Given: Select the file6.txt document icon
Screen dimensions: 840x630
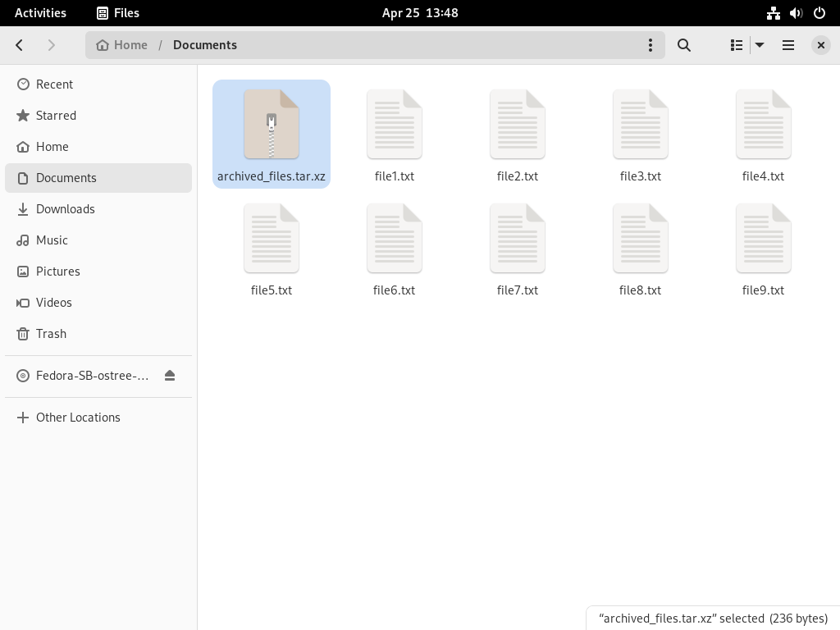Looking at the screenshot, I should [395, 238].
